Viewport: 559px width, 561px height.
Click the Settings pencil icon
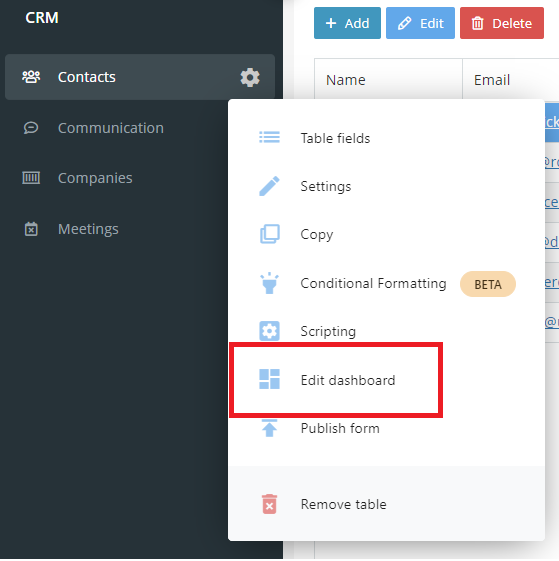coord(269,186)
